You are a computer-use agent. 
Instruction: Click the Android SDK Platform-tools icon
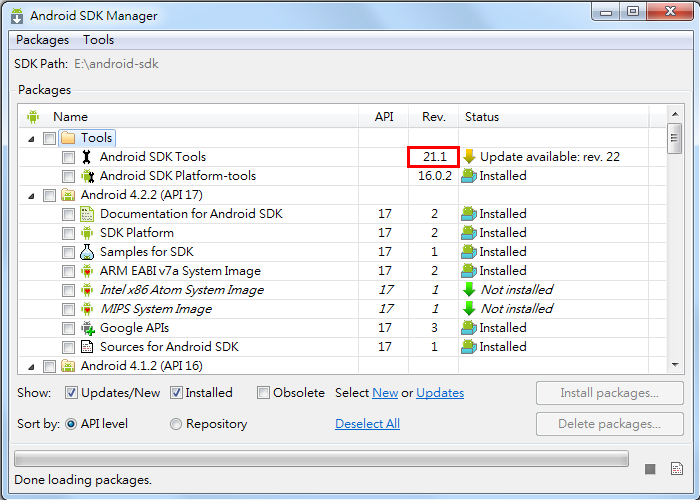click(88, 176)
